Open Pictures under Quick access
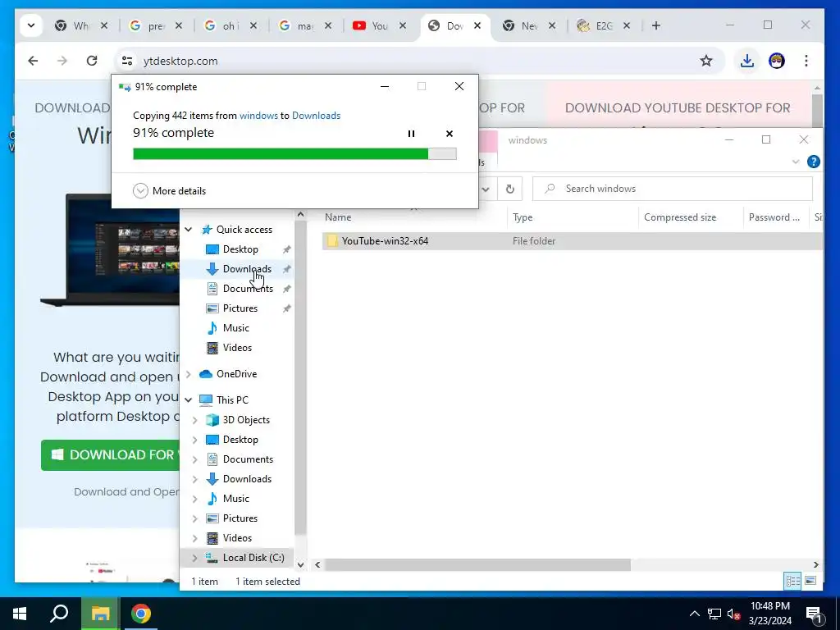 pyautogui.click(x=240, y=308)
